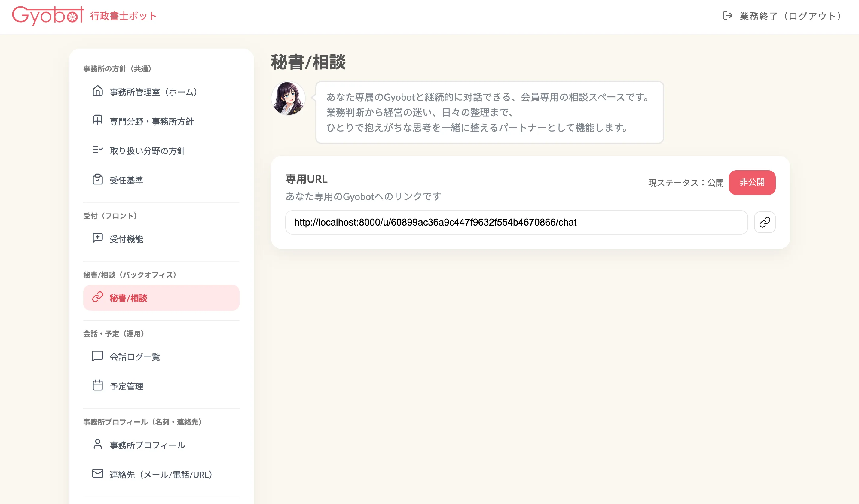Open 会話ログ一覧 from the sidebar
This screenshot has width=859, height=504.
[135, 357]
